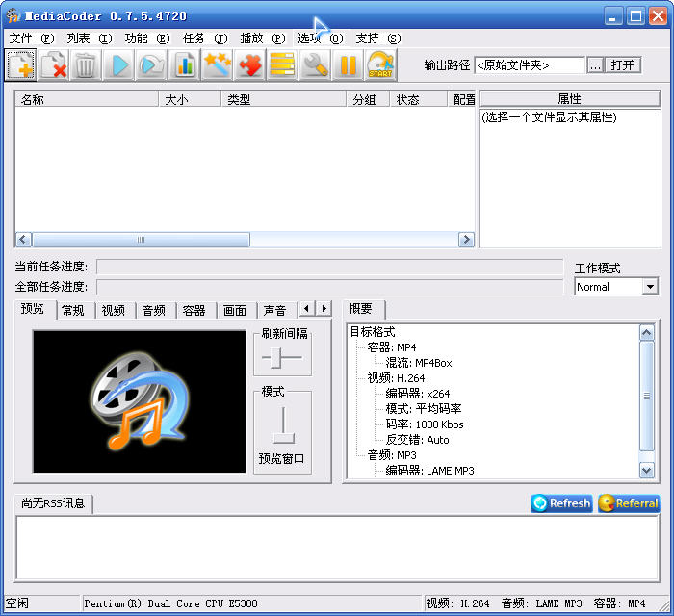674x616 pixels.
Task: Click the tab strip left arrow
Action: 306,308
